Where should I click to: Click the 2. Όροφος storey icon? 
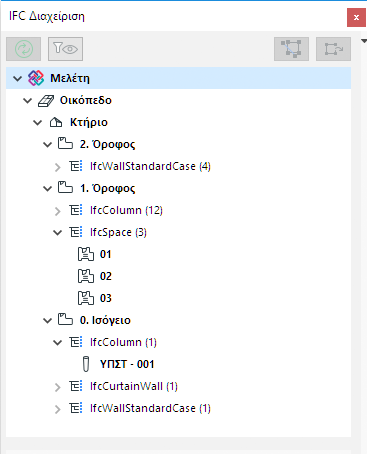[65, 143]
